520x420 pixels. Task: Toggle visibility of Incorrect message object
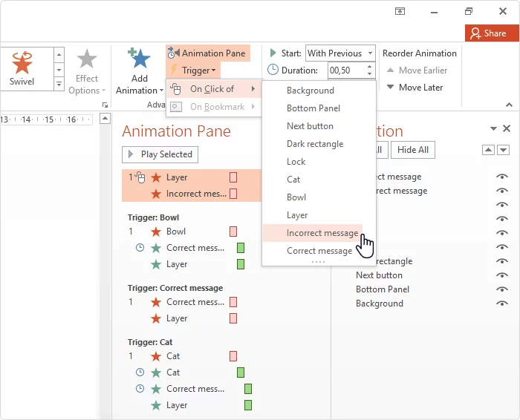(x=502, y=191)
